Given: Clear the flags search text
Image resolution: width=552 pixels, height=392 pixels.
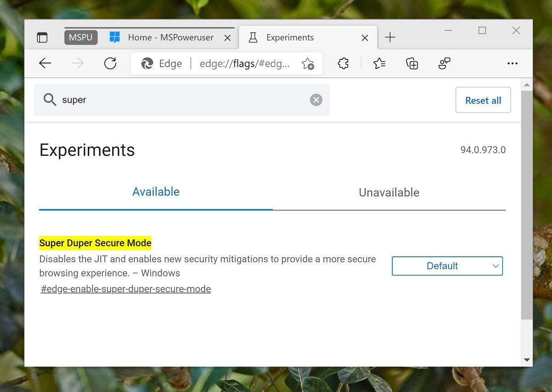Looking at the screenshot, I should 316,100.
